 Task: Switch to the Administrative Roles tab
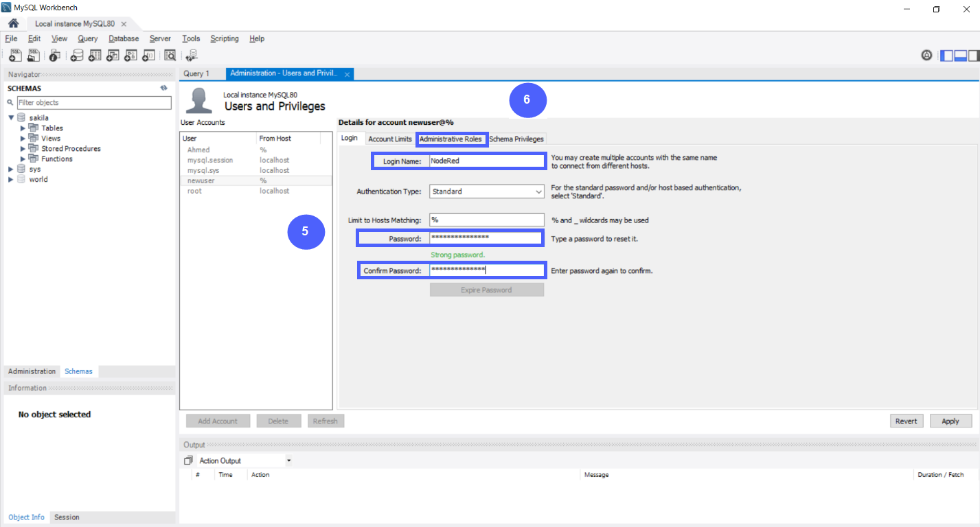click(x=451, y=139)
